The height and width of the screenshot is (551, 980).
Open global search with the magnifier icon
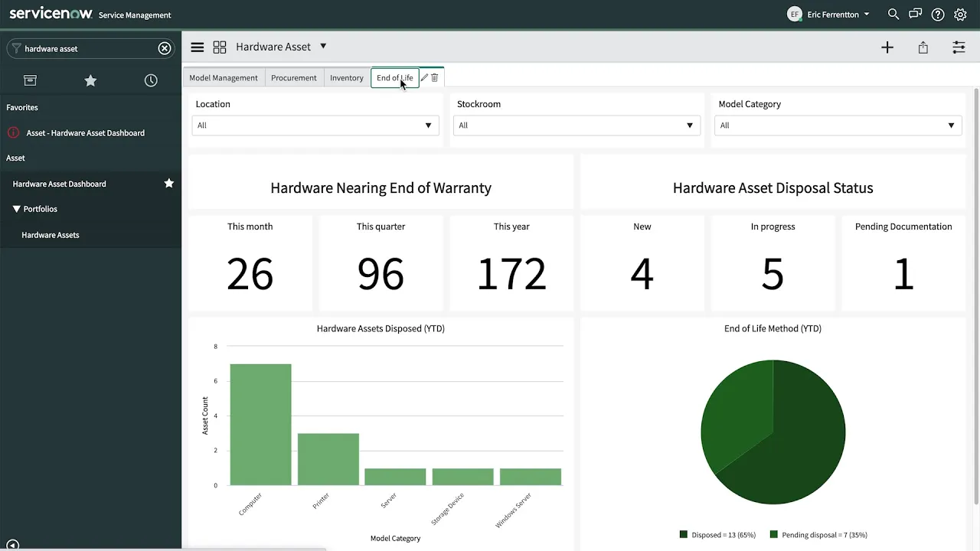[893, 14]
